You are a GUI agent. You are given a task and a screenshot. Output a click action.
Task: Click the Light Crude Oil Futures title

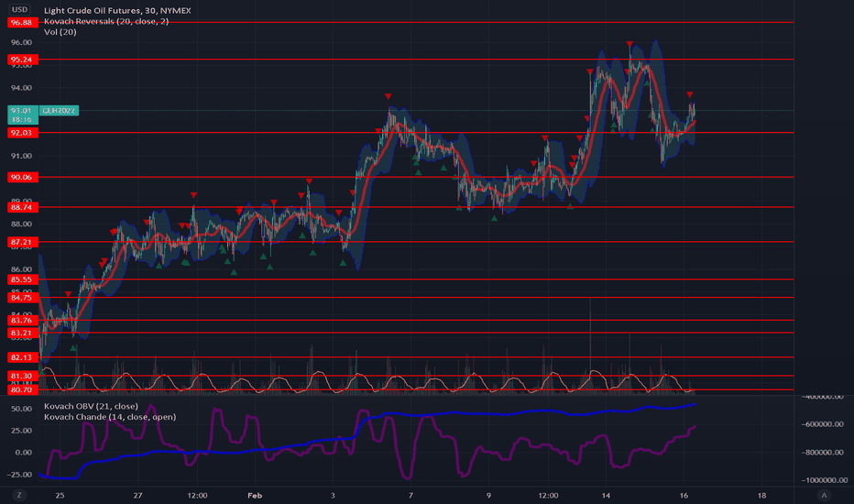tap(117, 10)
